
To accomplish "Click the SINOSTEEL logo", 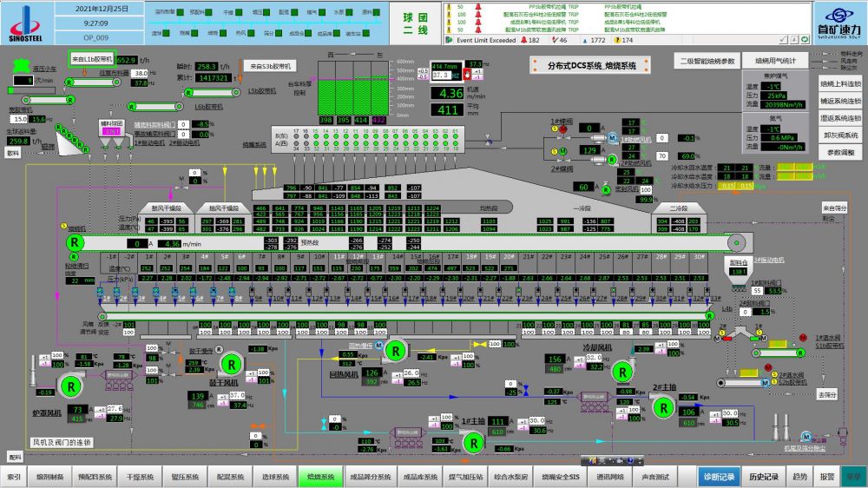I will coord(25,23).
